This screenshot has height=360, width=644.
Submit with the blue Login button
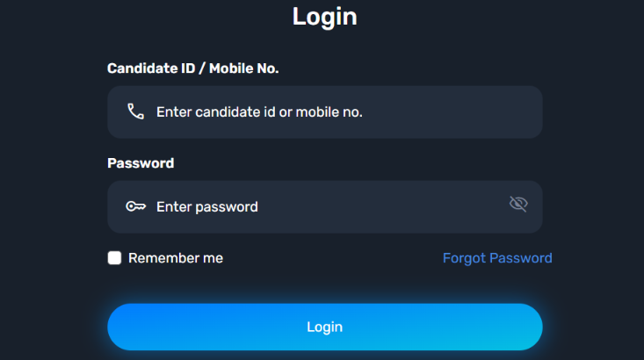(325, 327)
